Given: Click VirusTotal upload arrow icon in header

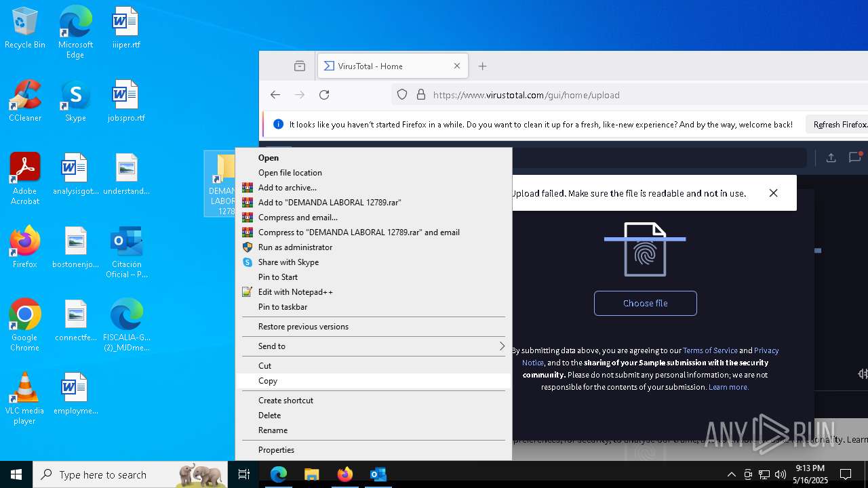Looking at the screenshot, I should pyautogui.click(x=831, y=157).
